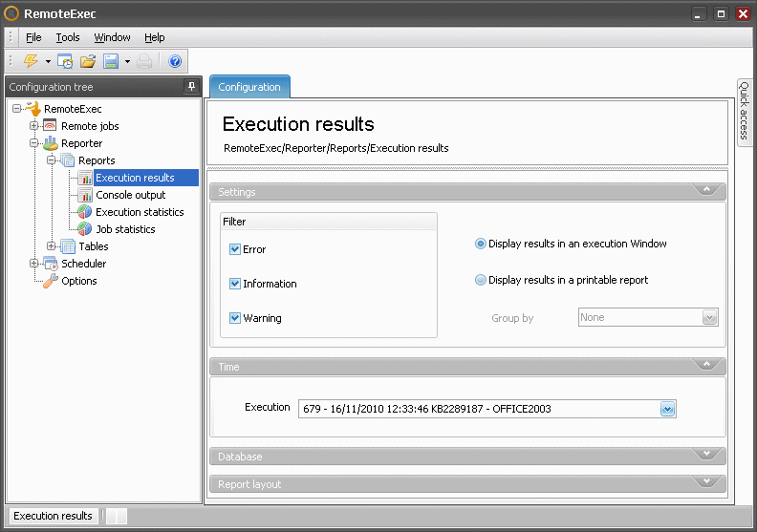The width and height of the screenshot is (757, 532).
Task: Select Execution statistics in the tree
Action: coord(140,212)
